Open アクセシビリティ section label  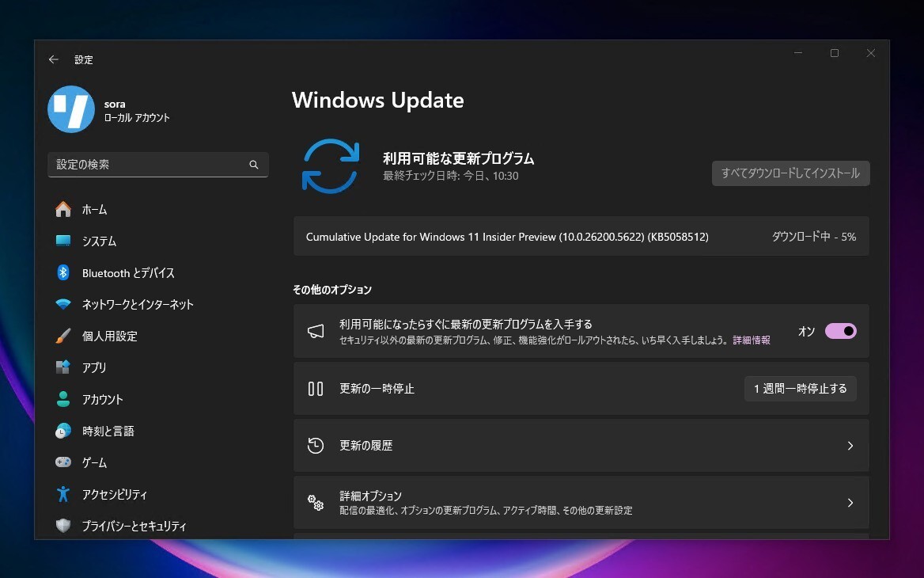click(115, 494)
